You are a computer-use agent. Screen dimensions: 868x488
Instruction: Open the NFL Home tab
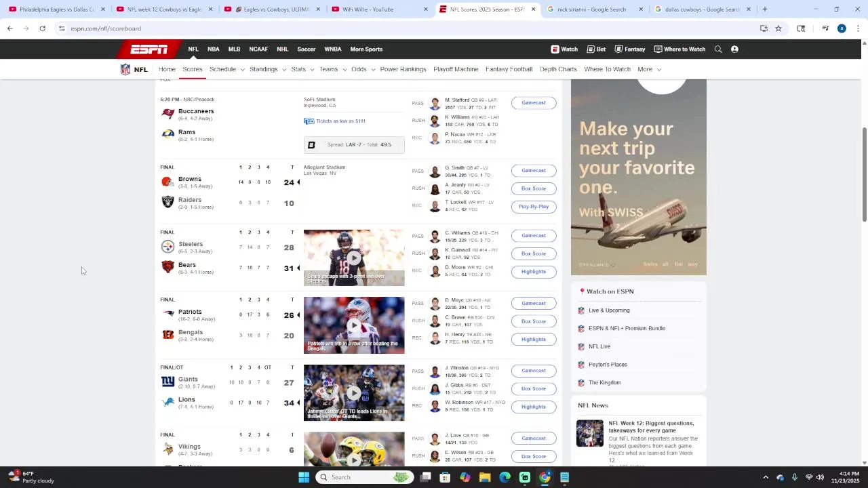167,69
